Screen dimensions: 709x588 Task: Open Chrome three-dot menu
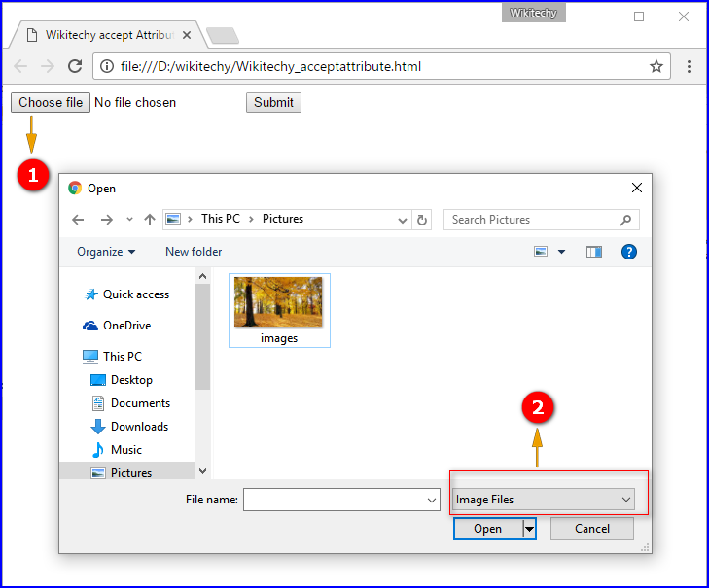pyautogui.click(x=689, y=67)
